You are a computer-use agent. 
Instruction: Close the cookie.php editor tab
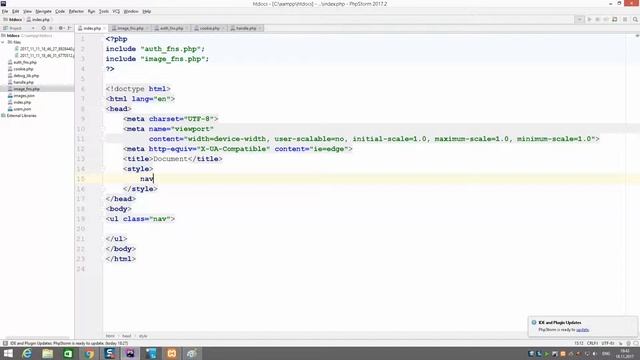click(x=223, y=28)
